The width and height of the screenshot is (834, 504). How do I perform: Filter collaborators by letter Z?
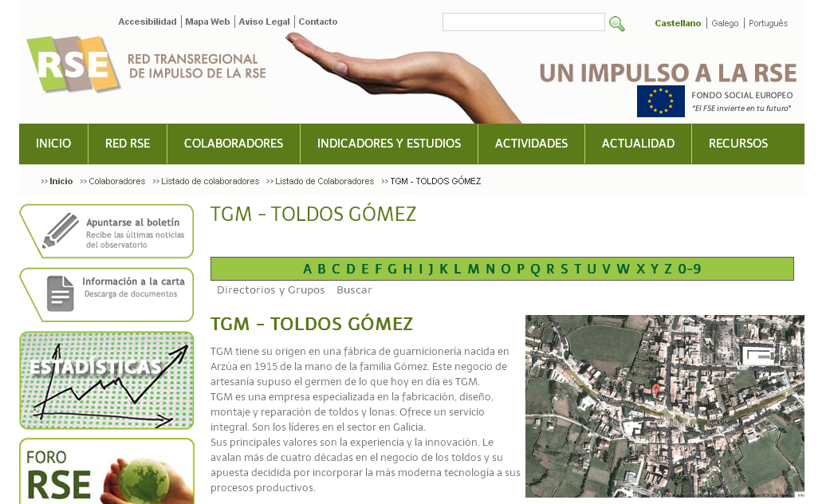[x=668, y=270]
